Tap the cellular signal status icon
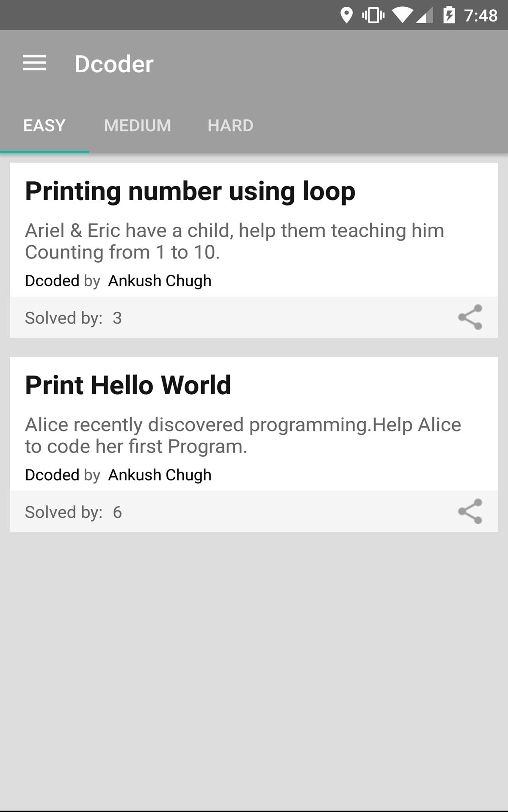 (425, 16)
